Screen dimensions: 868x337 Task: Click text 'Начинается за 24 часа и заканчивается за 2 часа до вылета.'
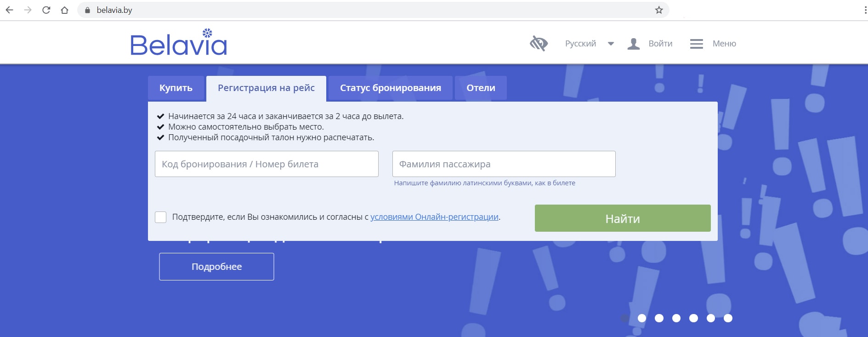click(x=286, y=116)
